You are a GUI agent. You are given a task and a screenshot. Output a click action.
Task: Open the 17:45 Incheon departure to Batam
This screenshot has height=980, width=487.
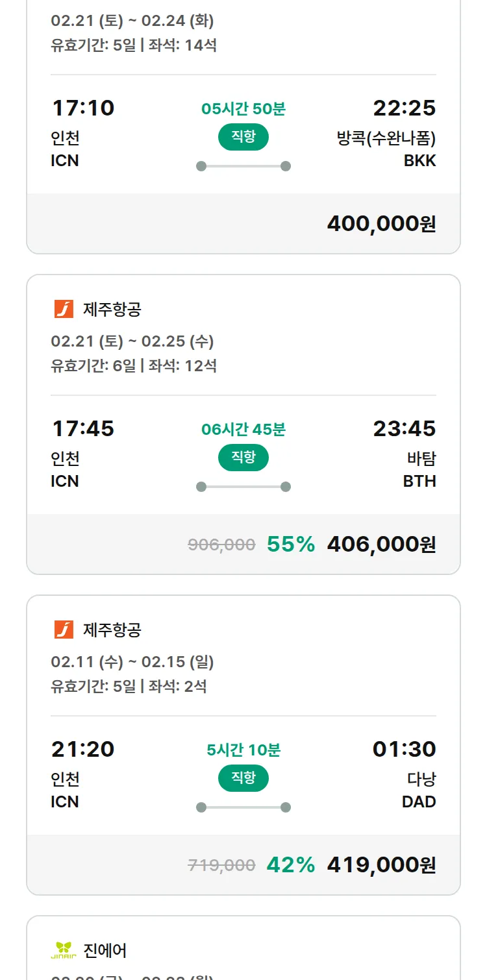click(x=82, y=429)
